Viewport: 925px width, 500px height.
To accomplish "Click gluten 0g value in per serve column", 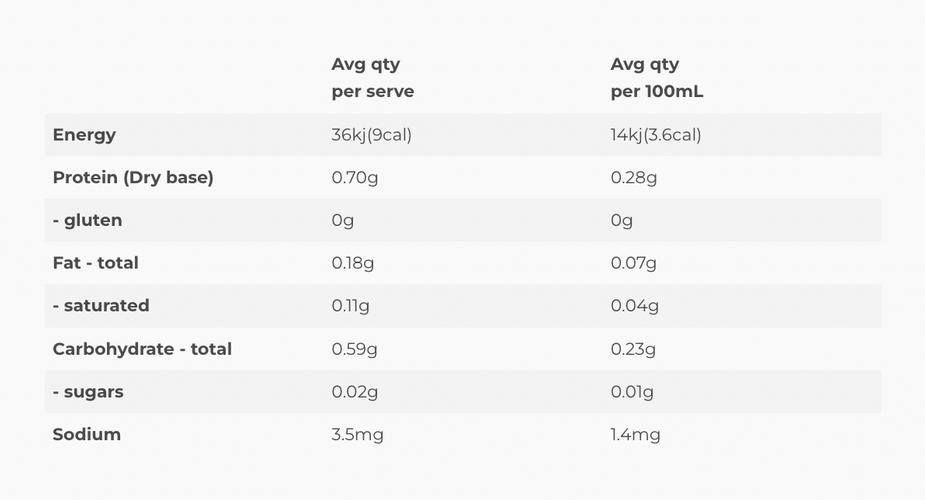I will 343,220.
